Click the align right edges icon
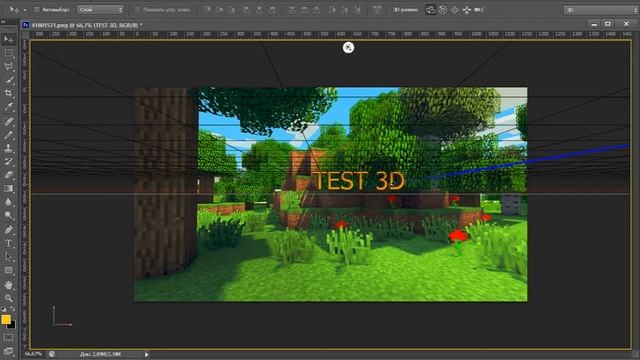640x360 pixels. point(271,10)
